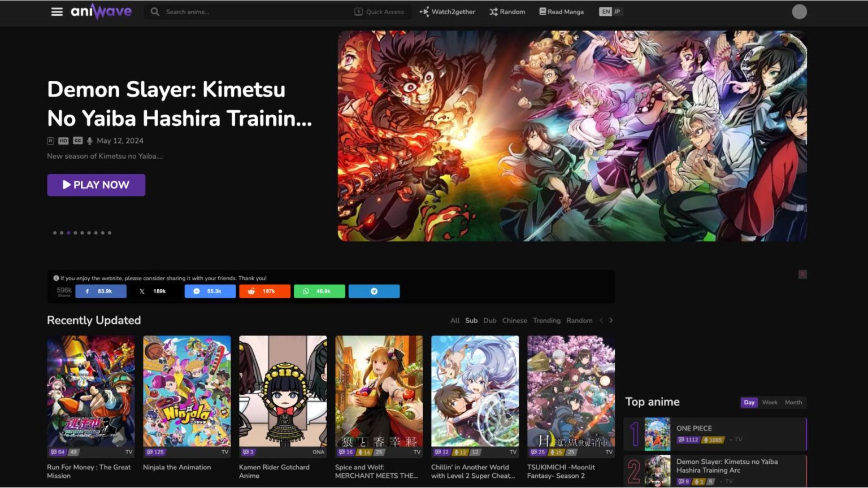Image resolution: width=868 pixels, height=488 pixels.
Task: Click the May 12, 2024 date text
Action: 120,141
